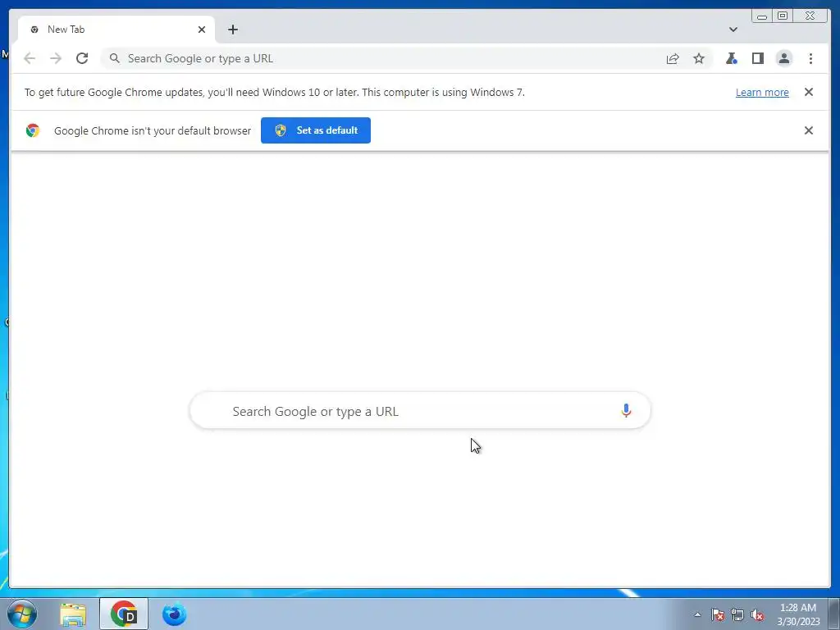
Task: Minimize the Chrome window
Action: click(762, 16)
